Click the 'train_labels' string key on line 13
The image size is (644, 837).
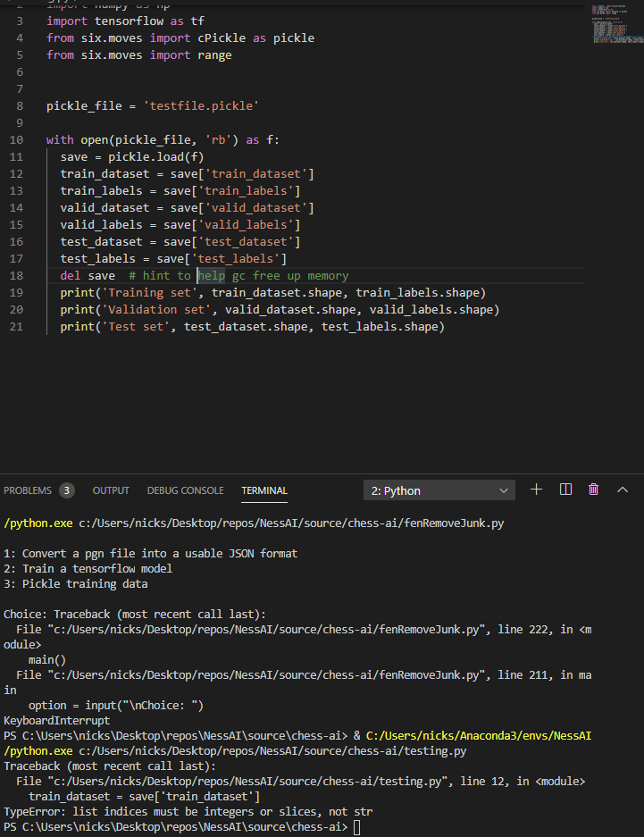(x=246, y=190)
